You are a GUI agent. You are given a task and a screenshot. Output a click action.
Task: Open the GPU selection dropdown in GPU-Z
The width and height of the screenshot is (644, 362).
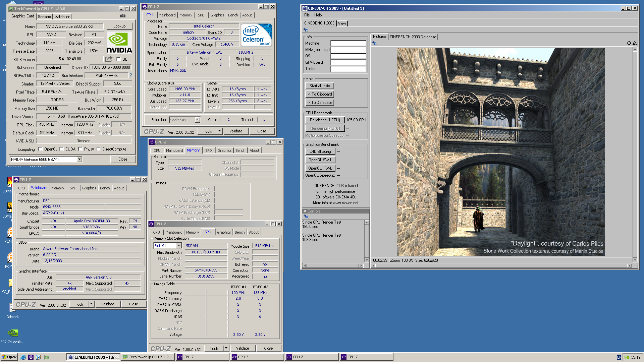click(x=79, y=160)
